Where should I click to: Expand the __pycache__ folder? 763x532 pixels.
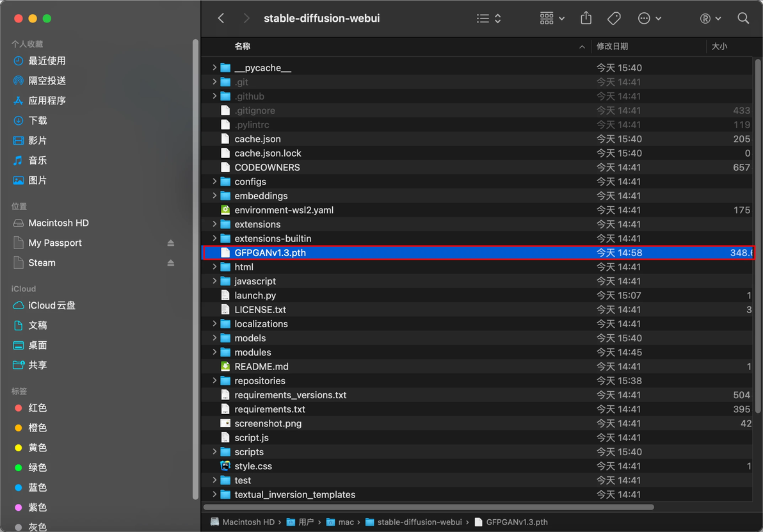click(214, 68)
